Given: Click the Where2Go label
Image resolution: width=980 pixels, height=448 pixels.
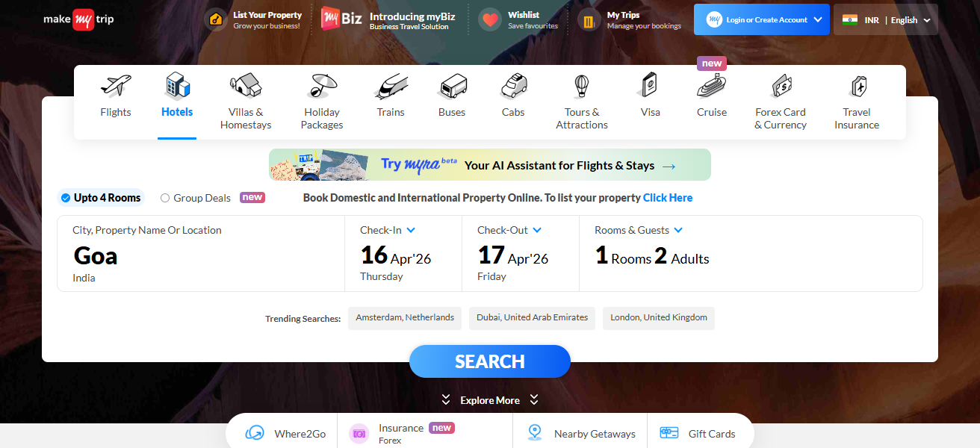Looking at the screenshot, I should click(x=300, y=434).
